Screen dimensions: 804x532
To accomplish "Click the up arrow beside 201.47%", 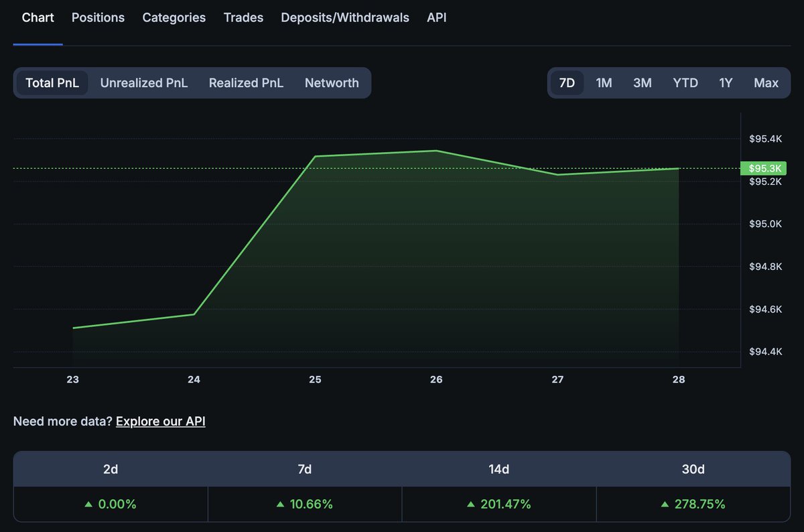I will tap(472, 505).
